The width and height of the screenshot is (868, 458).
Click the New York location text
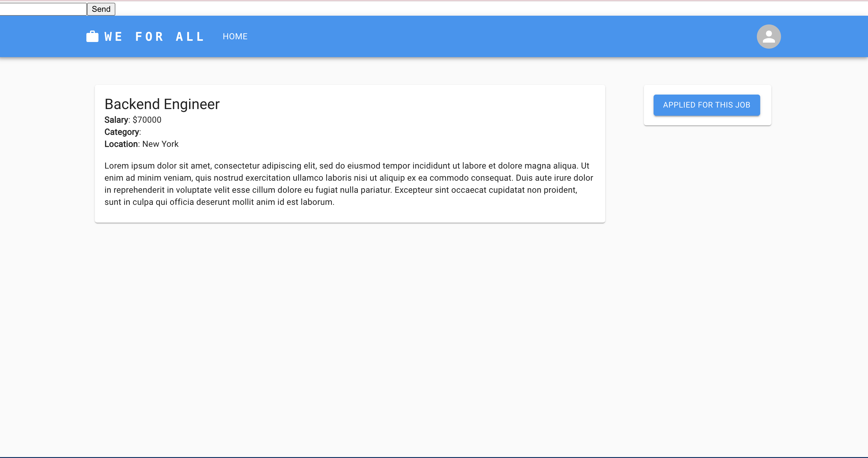click(160, 144)
